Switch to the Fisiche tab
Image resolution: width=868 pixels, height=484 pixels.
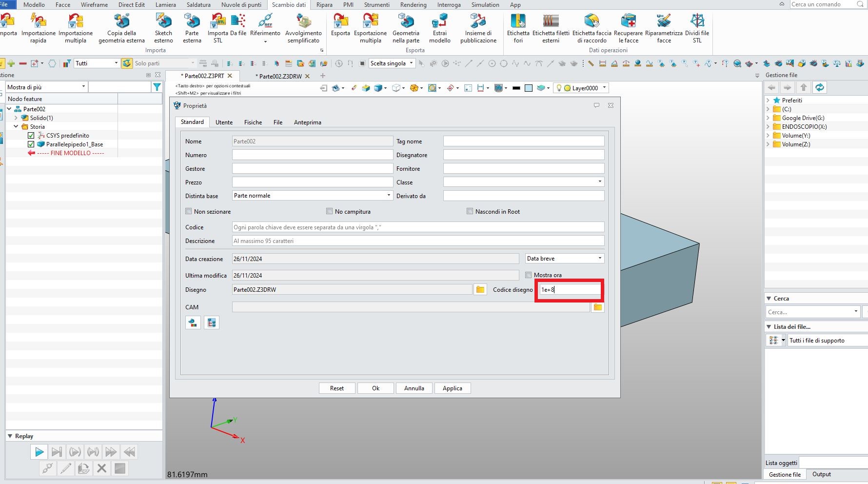click(x=253, y=122)
